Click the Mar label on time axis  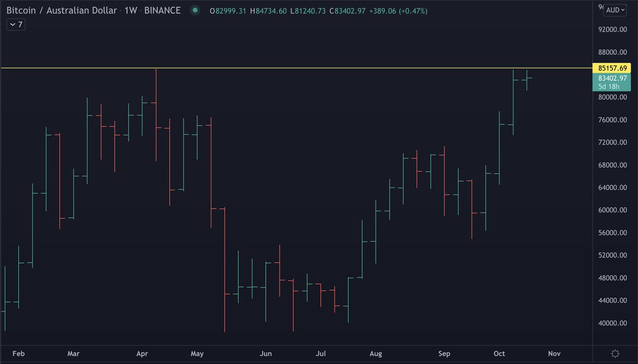click(x=74, y=353)
